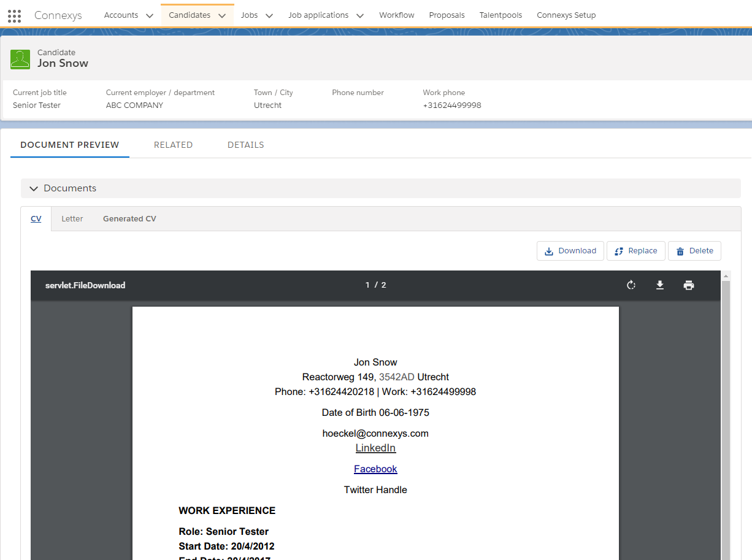Open the Jobs navigation tab
This screenshot has height=560, width=752.
(250, 15)
